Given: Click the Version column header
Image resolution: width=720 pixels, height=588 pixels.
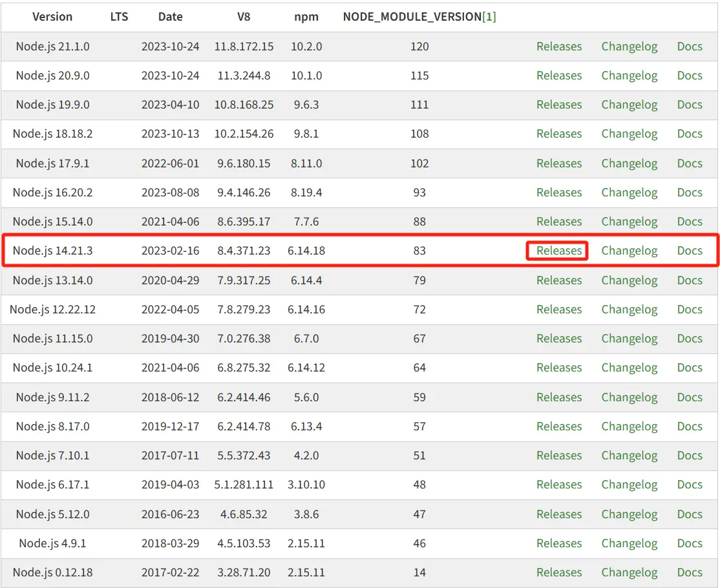Looking at the screenshot, I should (52, 17).
